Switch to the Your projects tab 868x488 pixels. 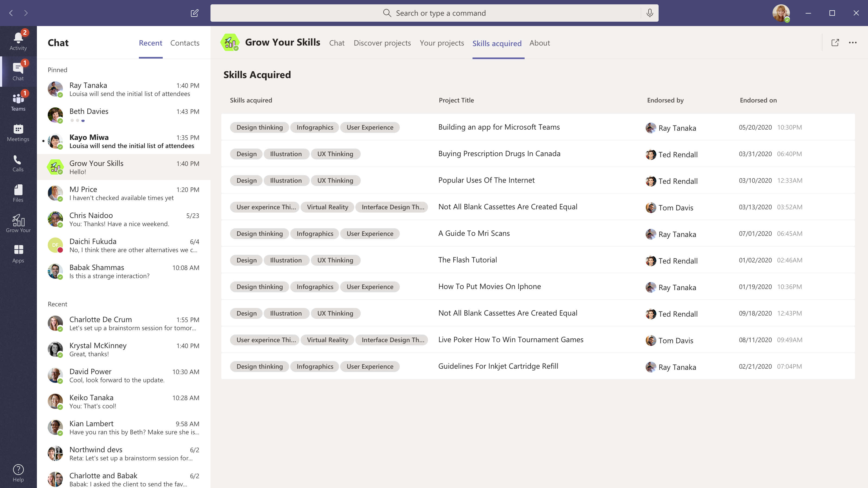(x=442, y=43)
